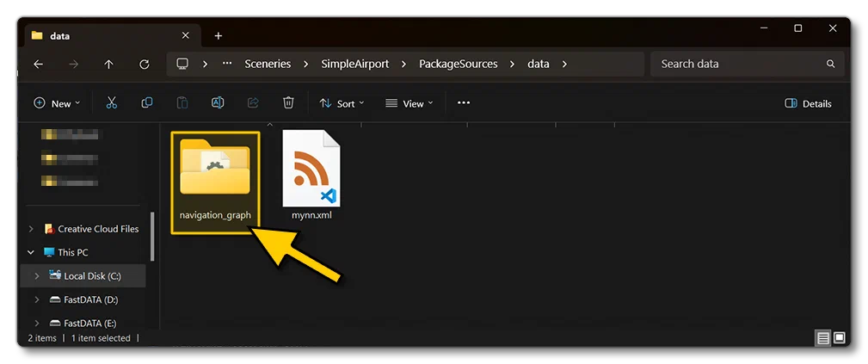Viewport: 868px width, 364px height.
Task: Open the Sort dropdown
Action: (342, 103)
